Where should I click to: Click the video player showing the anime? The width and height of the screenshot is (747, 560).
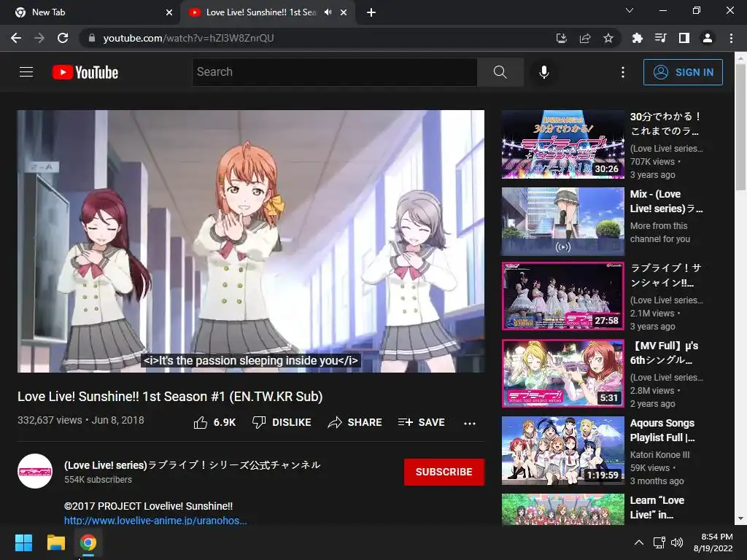pyautogui.click(x=251, y=241)
